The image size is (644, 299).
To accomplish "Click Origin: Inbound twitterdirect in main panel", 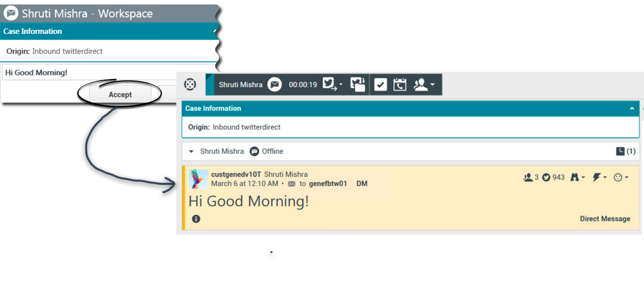I will (234, 127).
